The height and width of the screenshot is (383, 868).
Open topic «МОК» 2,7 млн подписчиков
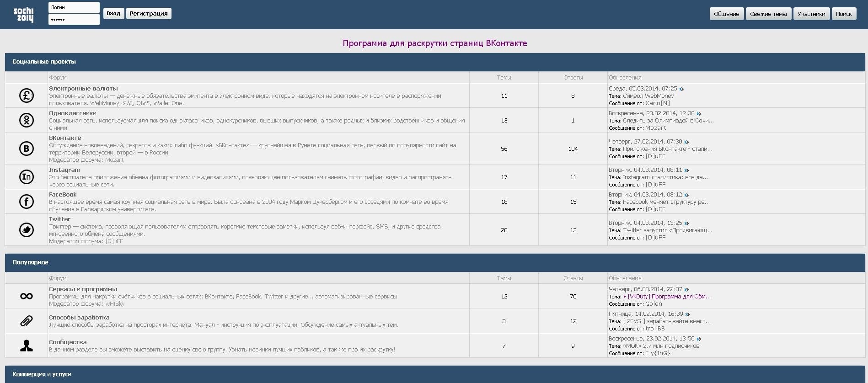coord(661,346)
